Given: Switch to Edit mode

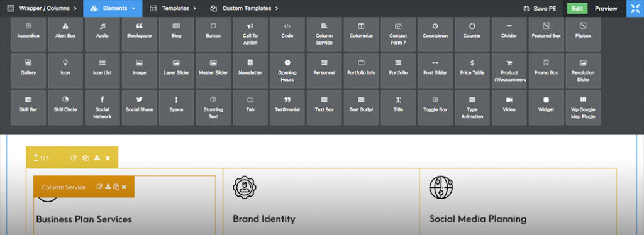Looking at the screenshot, I should pyautogui.click(x=577, y=8).
